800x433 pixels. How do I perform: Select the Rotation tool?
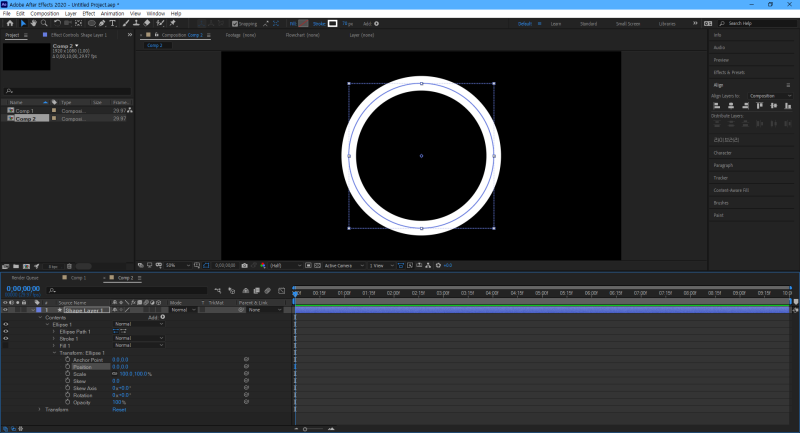pyautogui.click(x=57, y=23)
